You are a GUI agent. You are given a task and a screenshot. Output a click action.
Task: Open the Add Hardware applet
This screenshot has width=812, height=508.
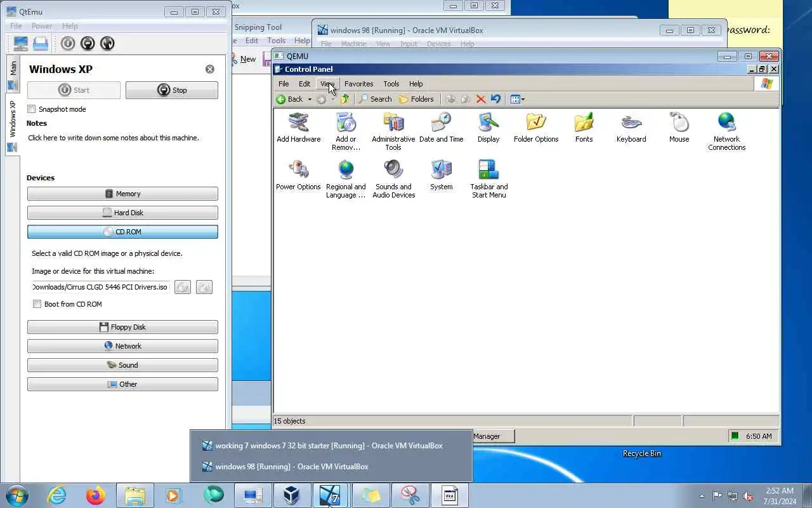[x=298, y=127]
